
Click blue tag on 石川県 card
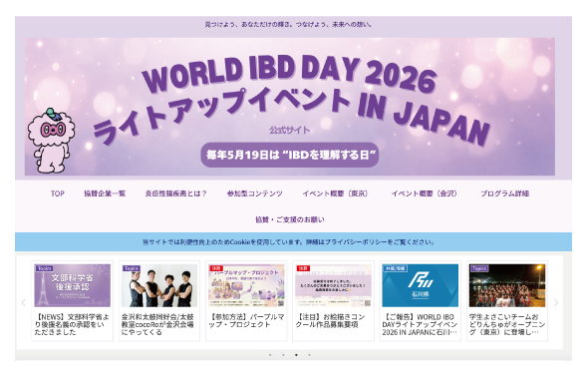click(x=395, y=268)
